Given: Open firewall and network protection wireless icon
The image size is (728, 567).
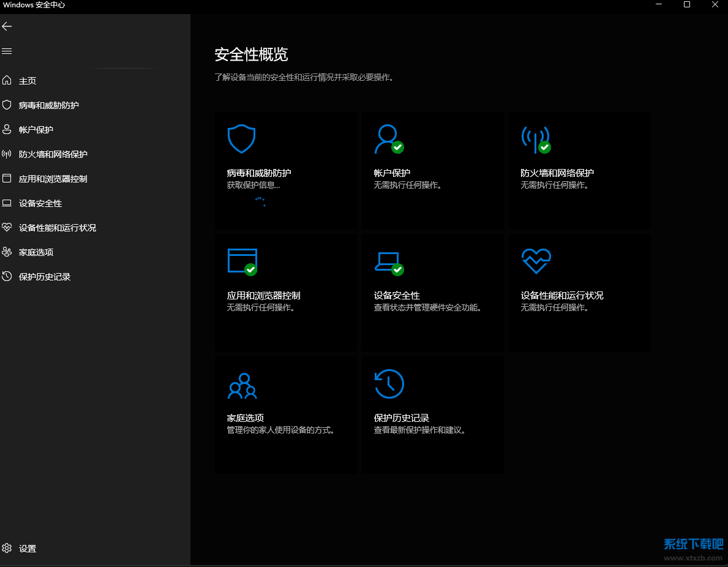Looking at the screenshot, I should 535,138.
